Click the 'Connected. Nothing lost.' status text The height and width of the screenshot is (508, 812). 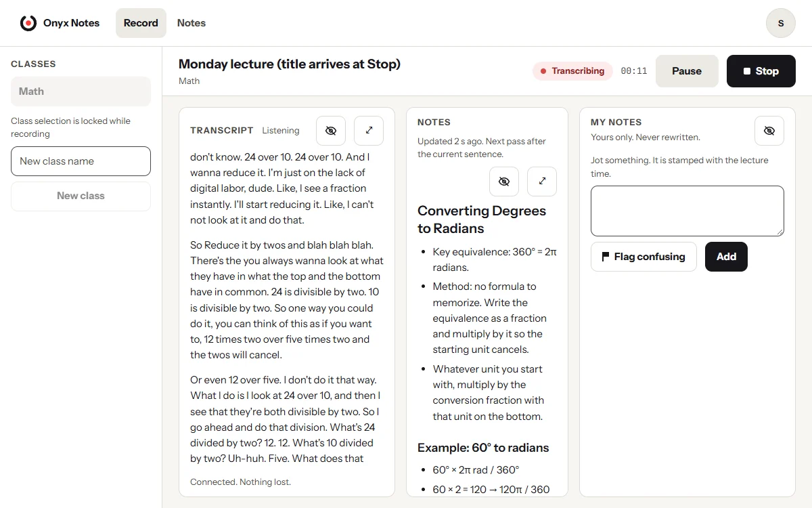coord(240,482)
